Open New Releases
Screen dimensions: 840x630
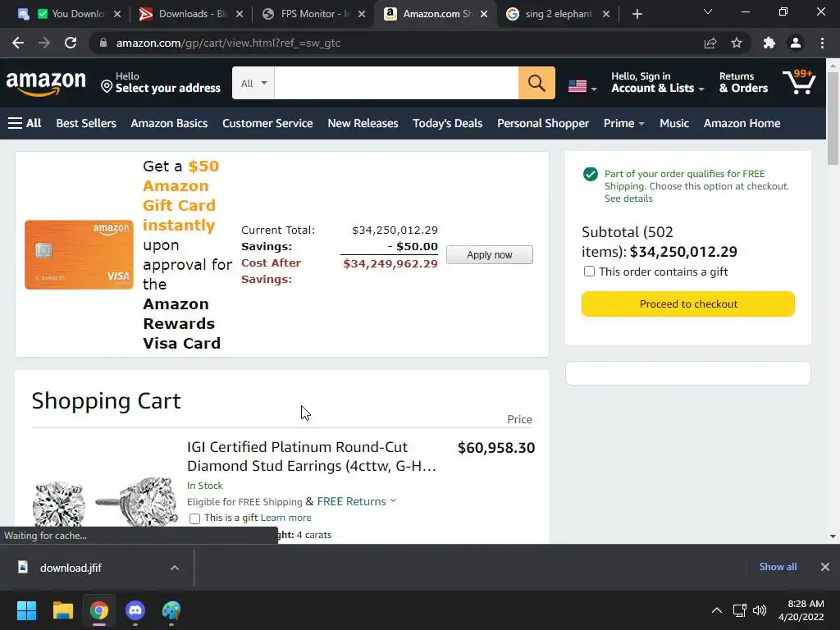[363, 123]
